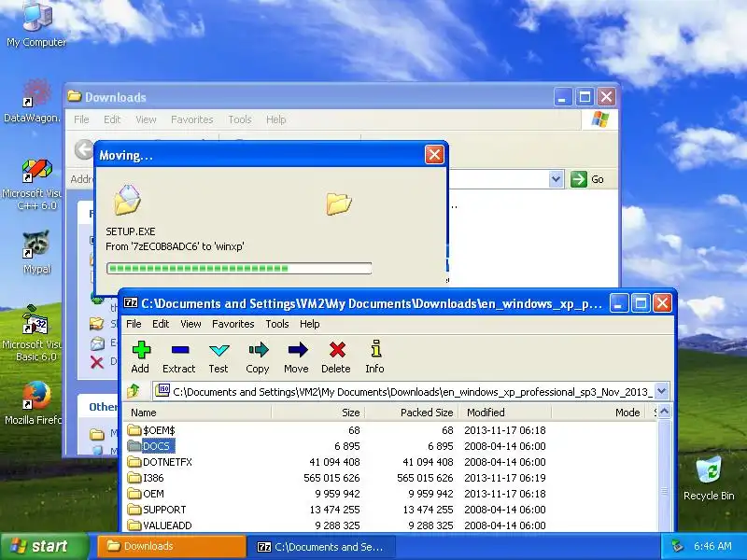Screen dimensions: 747x560
Task: Open Edit menu in 7-Zip
Action: (x=161, y=324)
